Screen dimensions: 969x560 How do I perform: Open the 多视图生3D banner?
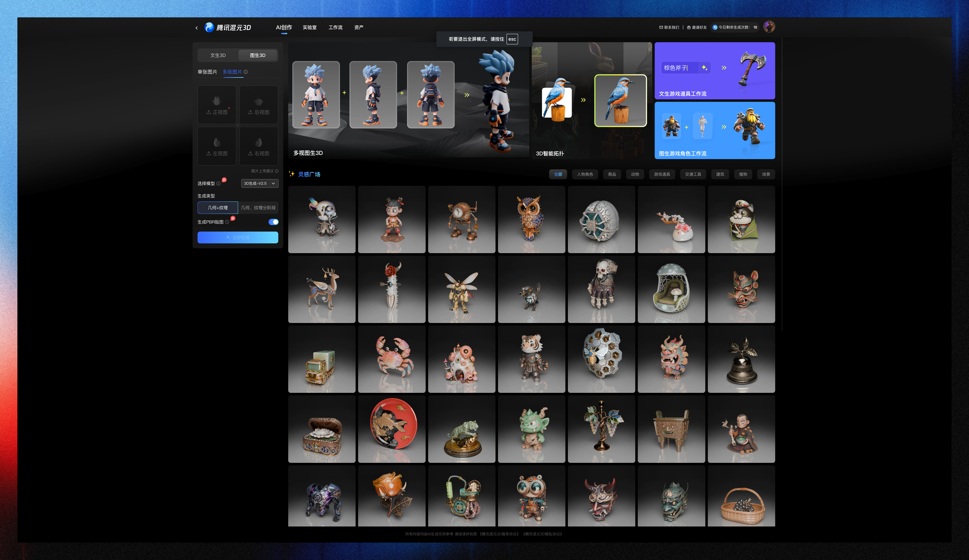(408, 100)
